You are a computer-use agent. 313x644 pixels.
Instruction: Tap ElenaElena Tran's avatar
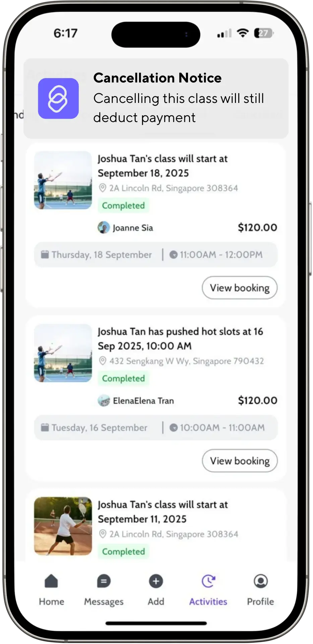pos(104,401)
